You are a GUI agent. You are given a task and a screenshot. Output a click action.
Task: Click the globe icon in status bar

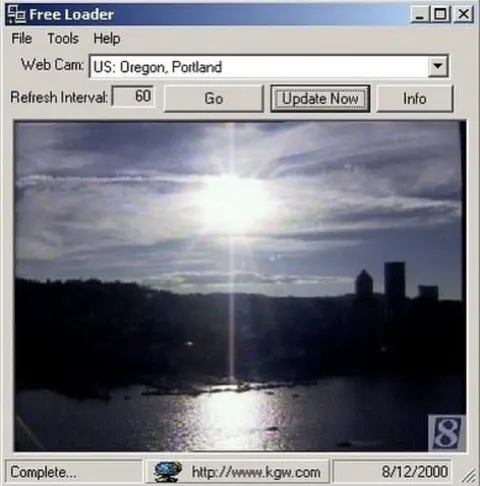click(x=168, y=471)
